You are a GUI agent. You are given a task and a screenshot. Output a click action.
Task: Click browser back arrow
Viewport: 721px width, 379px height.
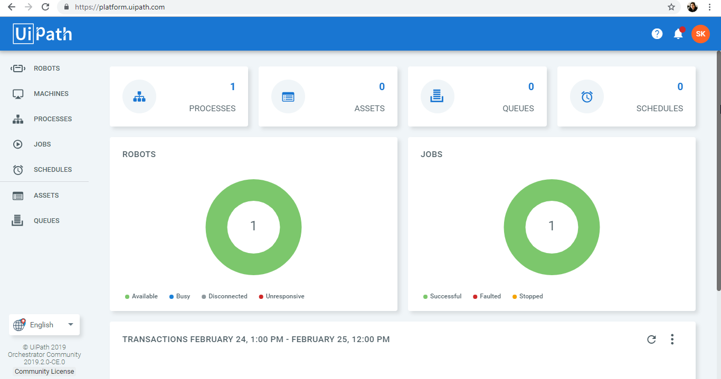tap(11, 7)
